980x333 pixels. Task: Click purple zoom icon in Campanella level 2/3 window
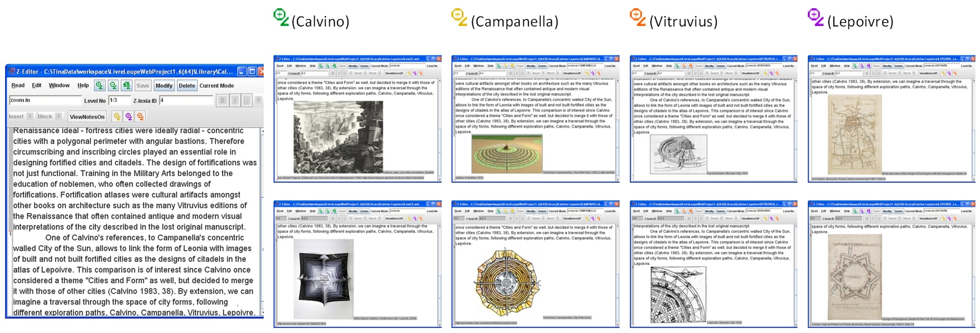point(593,73)
